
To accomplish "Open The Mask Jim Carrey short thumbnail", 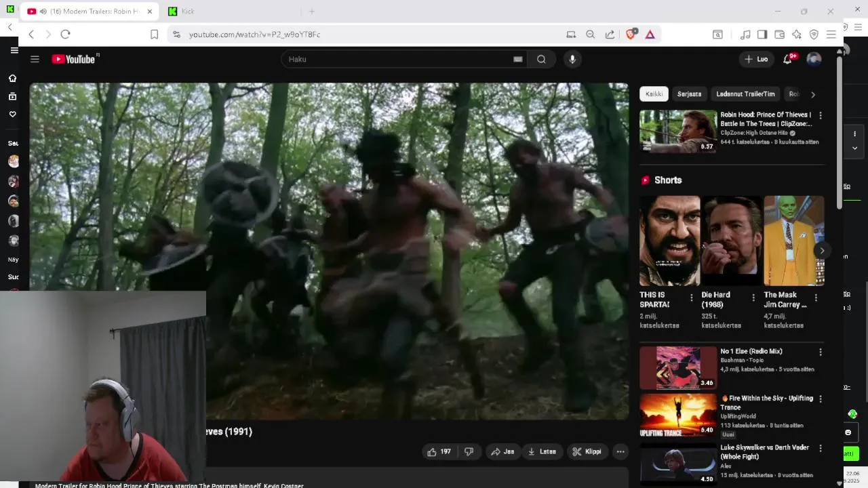I will [794, 241].
